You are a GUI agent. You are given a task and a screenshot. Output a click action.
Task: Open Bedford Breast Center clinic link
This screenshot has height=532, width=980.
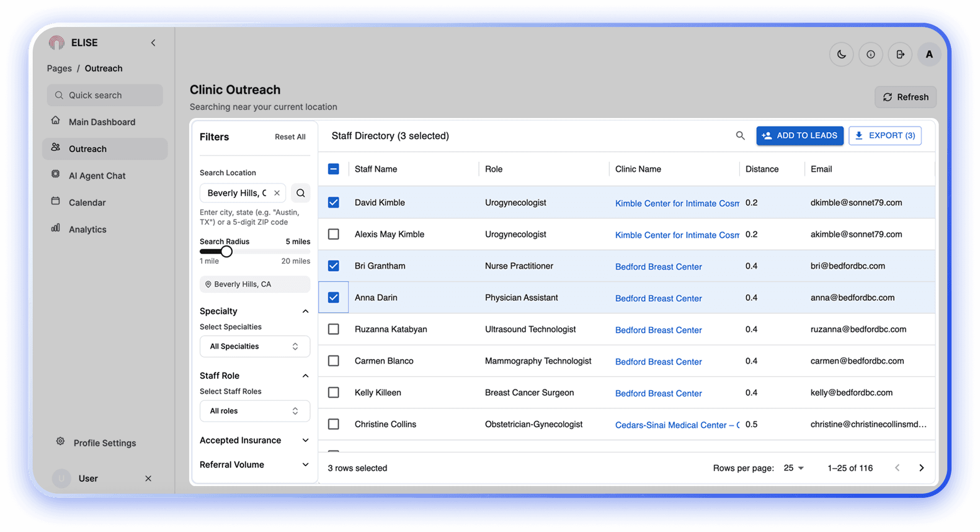pos(658,266)
